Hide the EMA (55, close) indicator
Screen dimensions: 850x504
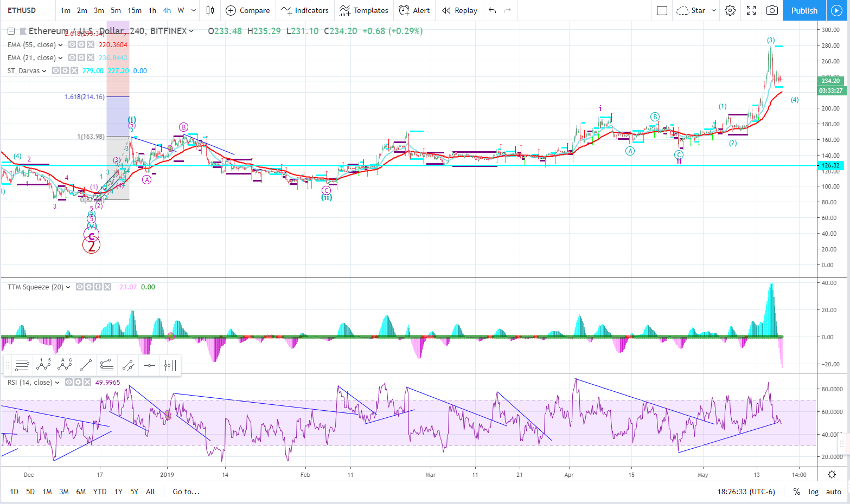[72, 44]
